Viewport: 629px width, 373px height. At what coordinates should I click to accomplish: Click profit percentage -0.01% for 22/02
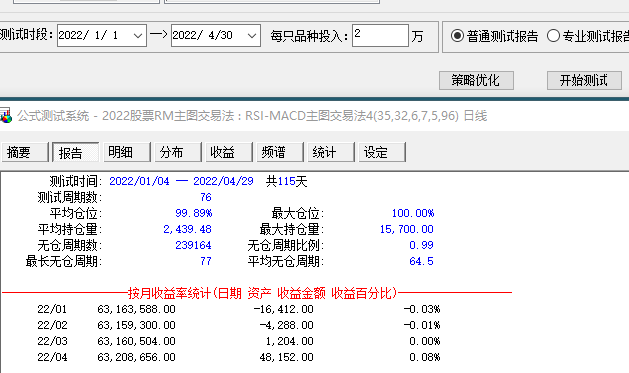click(x=422, y=325)
